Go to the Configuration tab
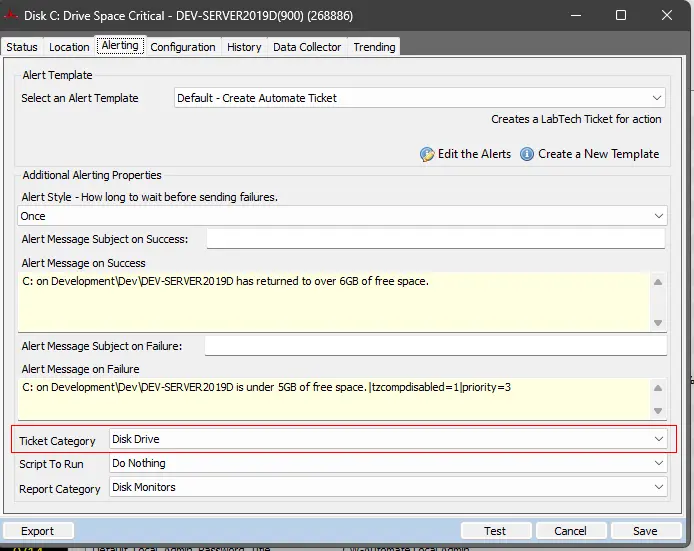 (183, 47)
